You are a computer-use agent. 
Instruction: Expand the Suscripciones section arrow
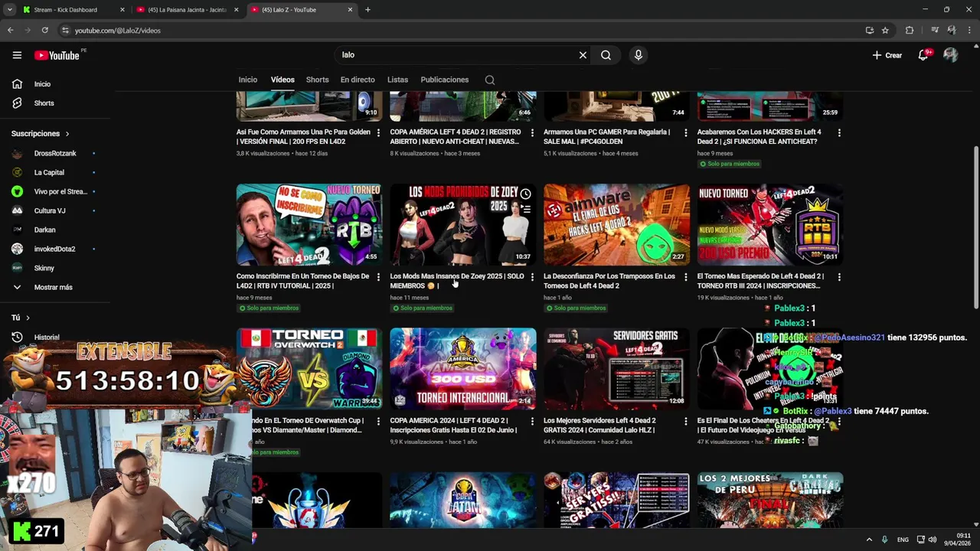click(67, 134)
